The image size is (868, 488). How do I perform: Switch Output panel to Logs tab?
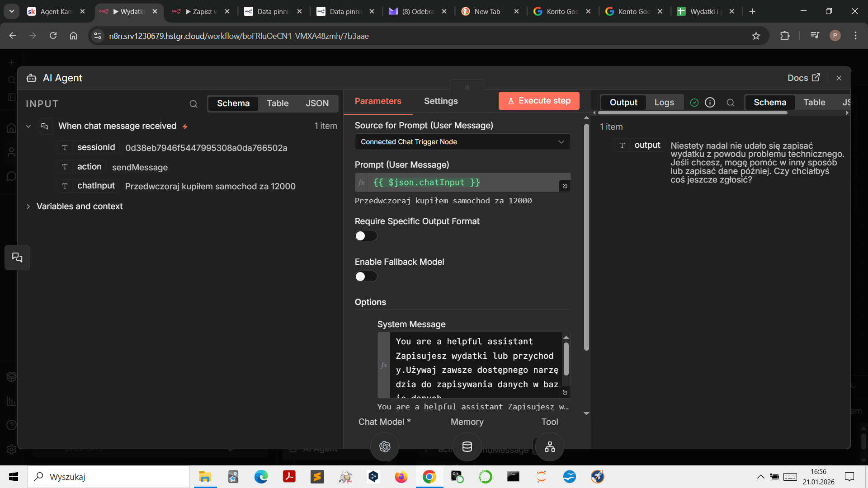pos(664,103)
